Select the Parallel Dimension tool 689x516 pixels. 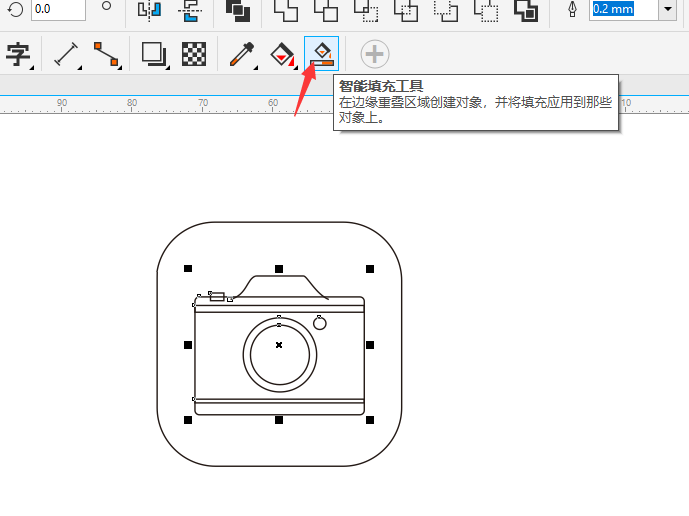[67, 55]
